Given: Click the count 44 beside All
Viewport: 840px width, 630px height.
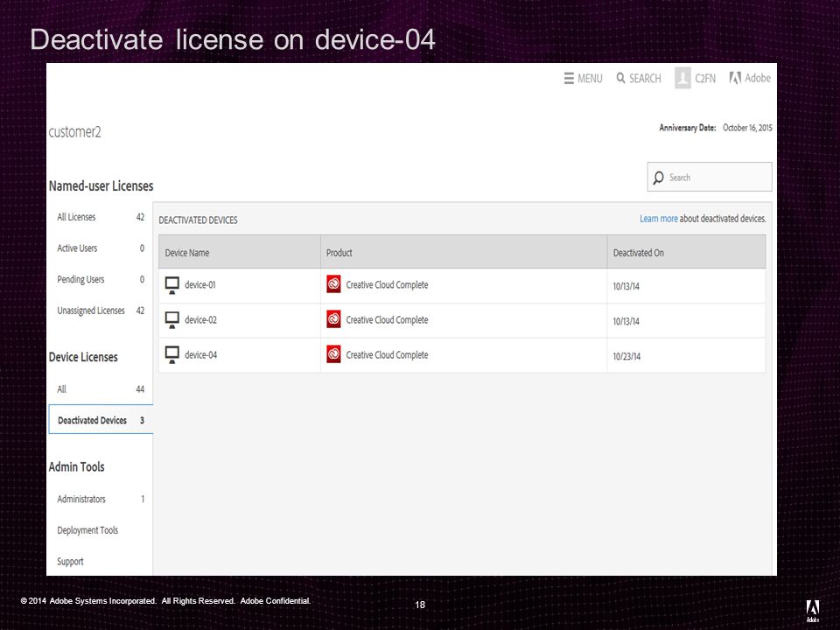Looking at the screenshot, I should coord(140,388).
